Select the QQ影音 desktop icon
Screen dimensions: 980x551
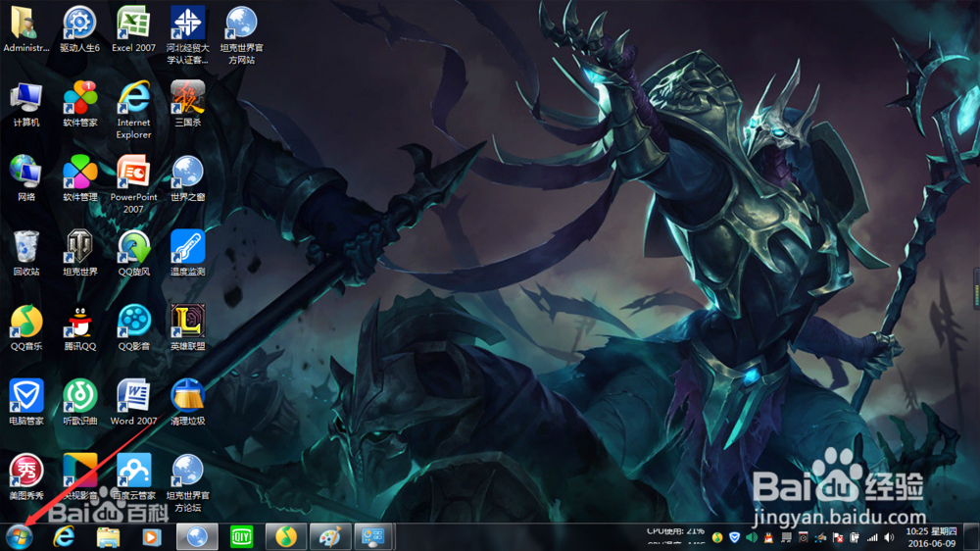tap(133, 327)
